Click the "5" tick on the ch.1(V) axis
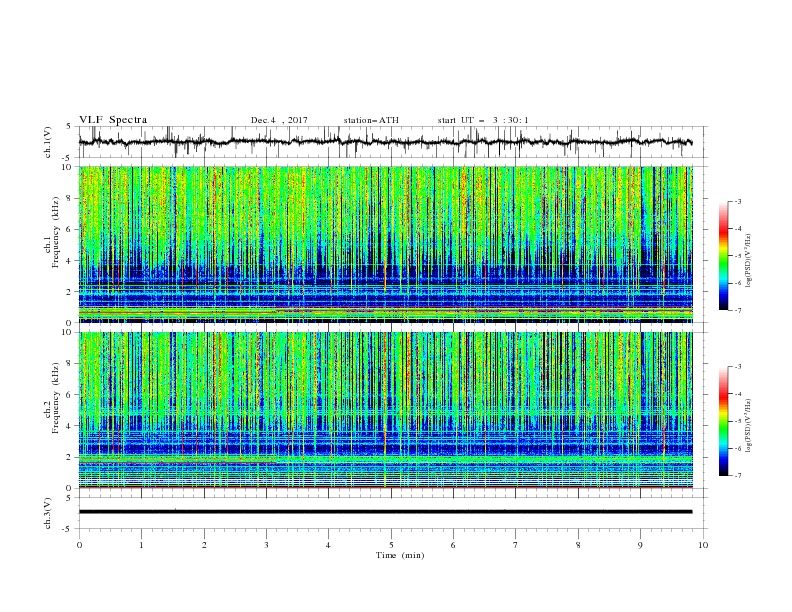792x612 pixels. click(x=69, y=127)
